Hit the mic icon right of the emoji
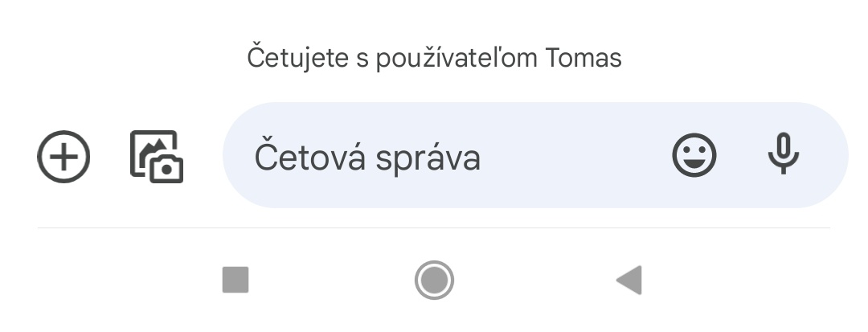Image resolution: width=868 pixels, height=332 pixels. (x=783, y=154)
